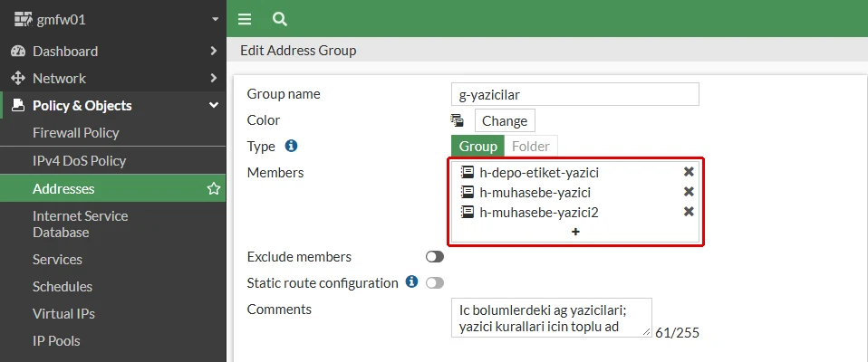Click the Network cross-arrows icon

(x=18, y=78)
